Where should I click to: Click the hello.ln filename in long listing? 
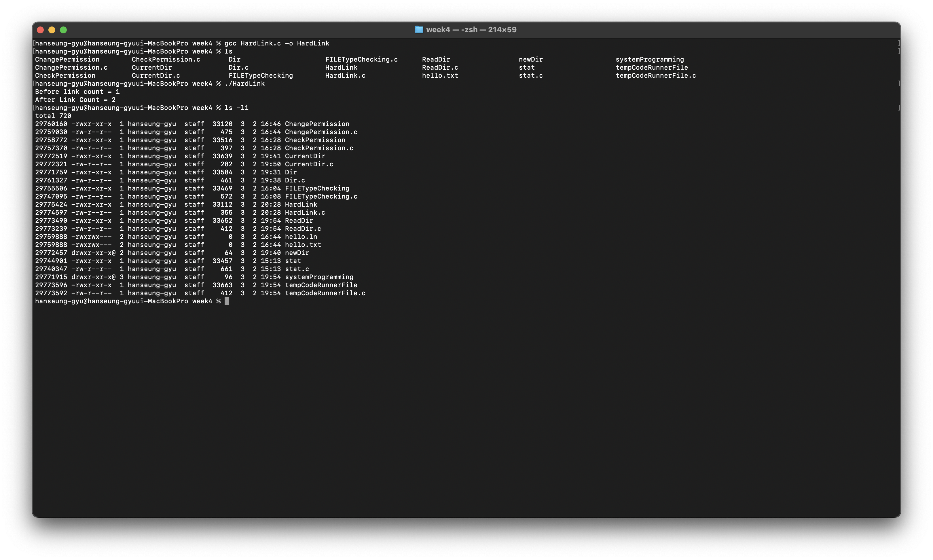click(301, 237)
